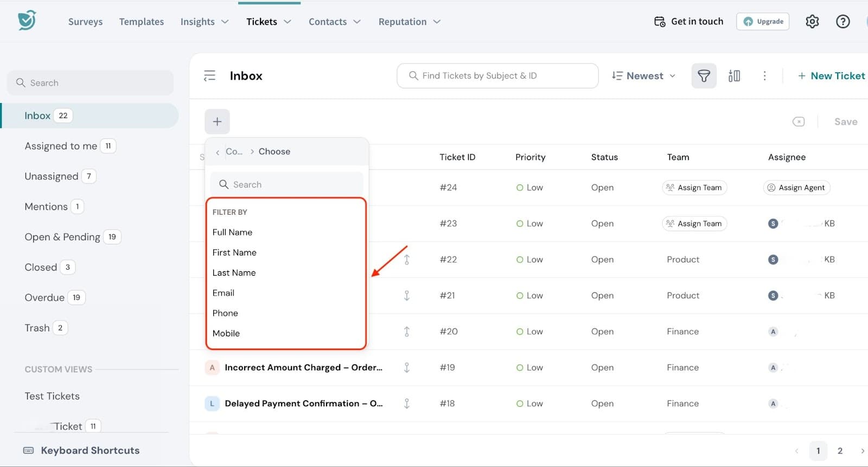Screen dimensions: 868x467
Task: Choose Full Name filter option
Action: click(232, 232)
